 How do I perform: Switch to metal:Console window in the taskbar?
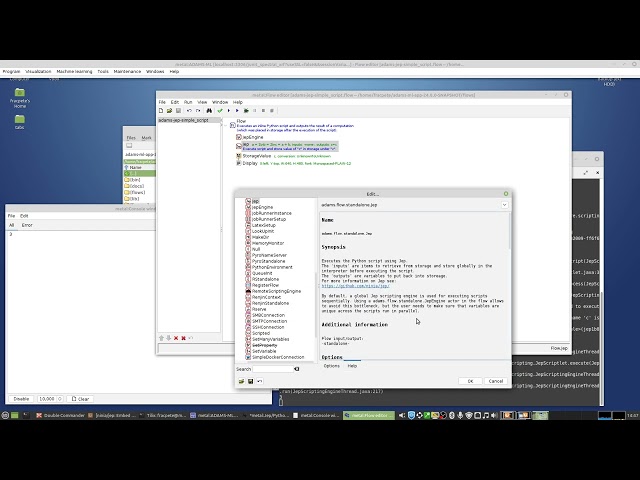(316, 416)
